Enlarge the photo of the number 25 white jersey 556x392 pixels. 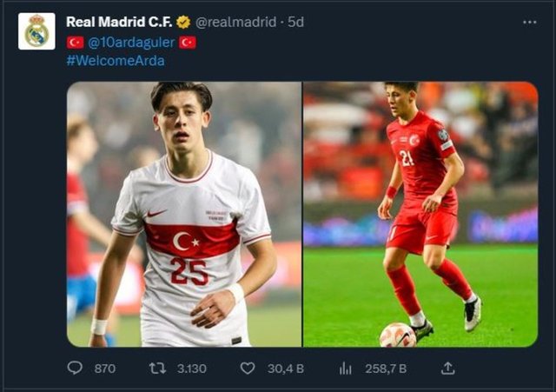[184, 214]
